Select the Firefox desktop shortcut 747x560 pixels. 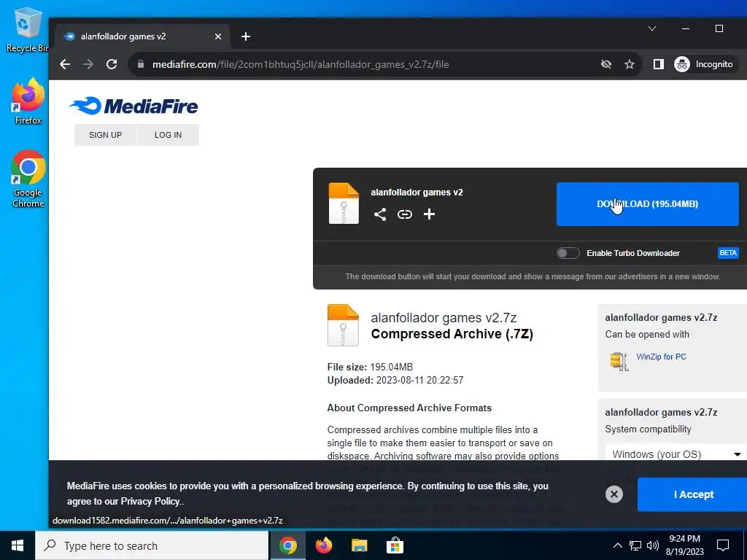coord(28,102)
